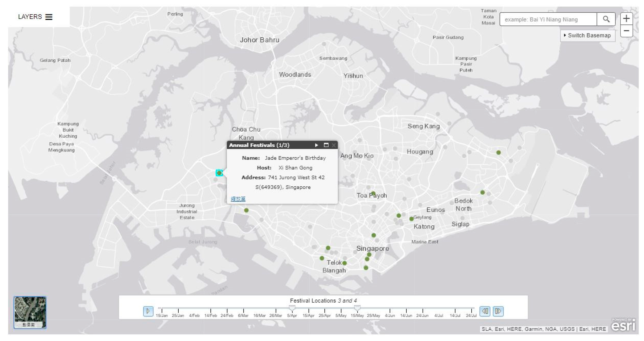
Task: Click the 24/Jun tick on timeline
Action: [423, 310]
